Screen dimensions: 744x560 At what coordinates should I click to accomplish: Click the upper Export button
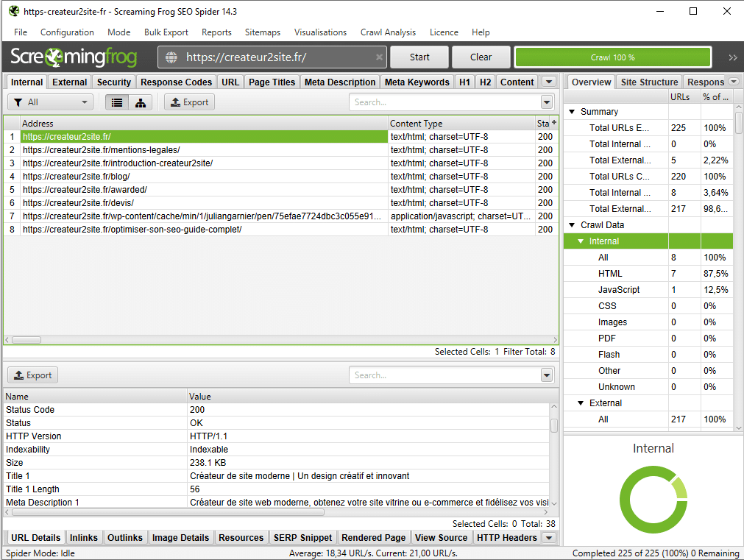click(x=189, y=102)
